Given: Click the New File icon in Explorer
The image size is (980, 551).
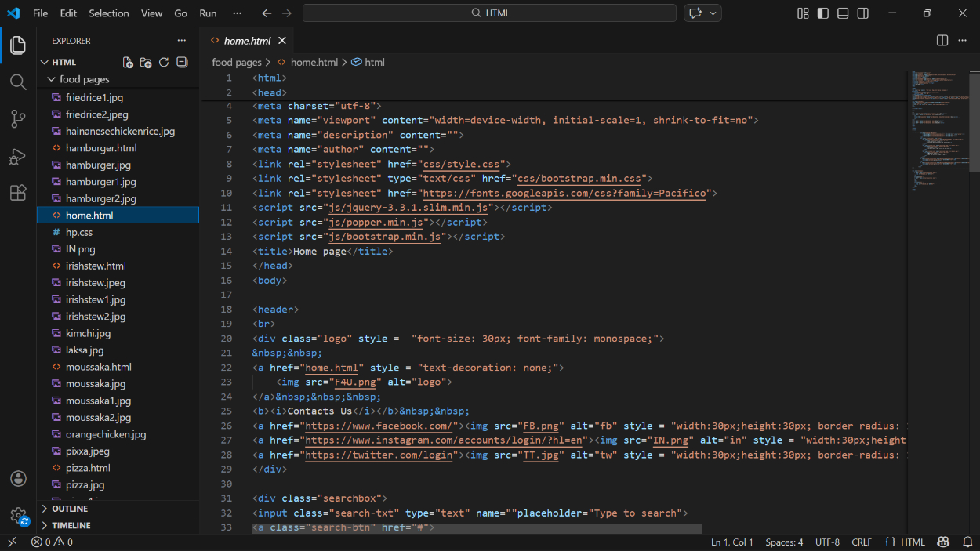Looking at the screenshot, I should tap(128, 63).
